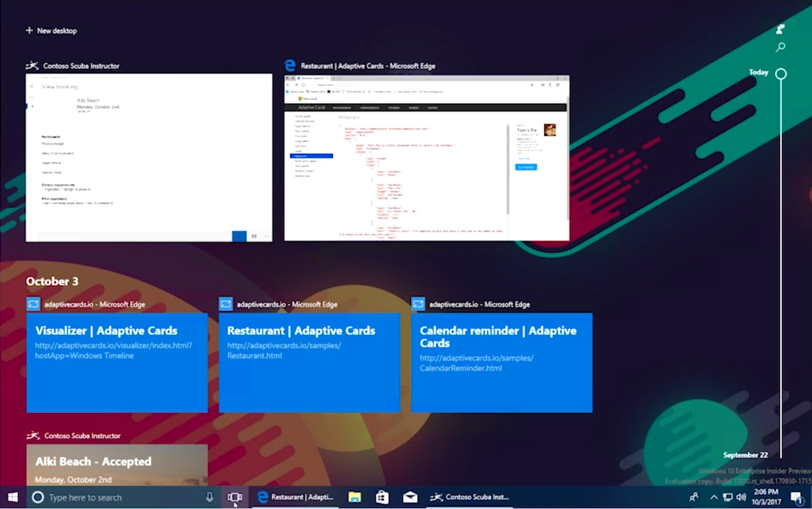Click the Edge icon beside the Restaurant window title

tap(290, 65)
